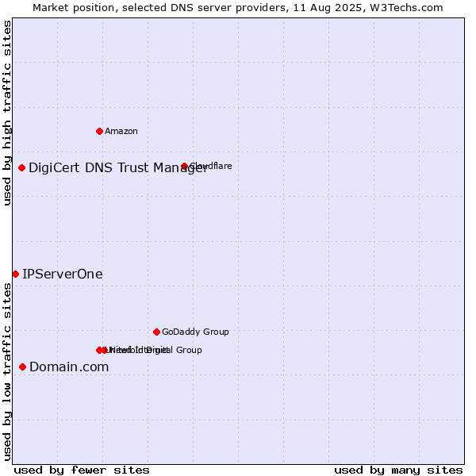
Task: Click the red data point for IPServerOne
Action: [16, 274]
